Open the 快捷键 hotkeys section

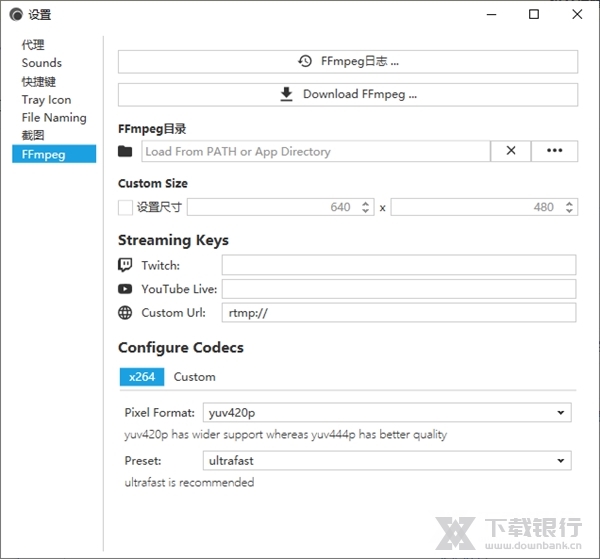tap(39, 81)
